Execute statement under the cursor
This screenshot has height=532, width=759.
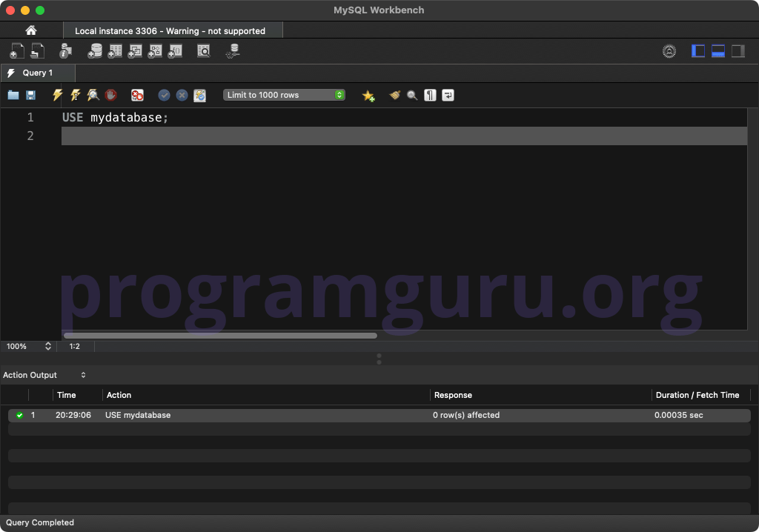(x=76, y=95)
